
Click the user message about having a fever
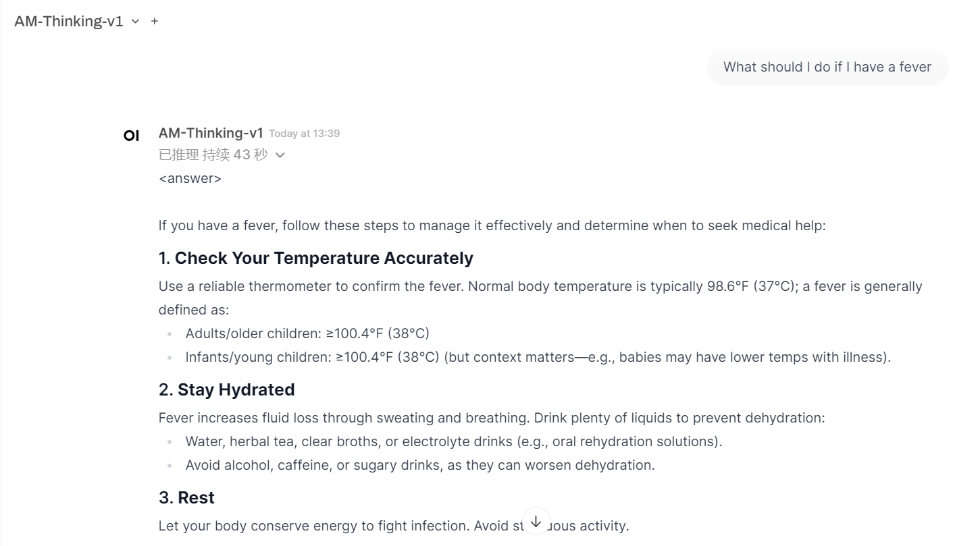[x=827, y=67]
